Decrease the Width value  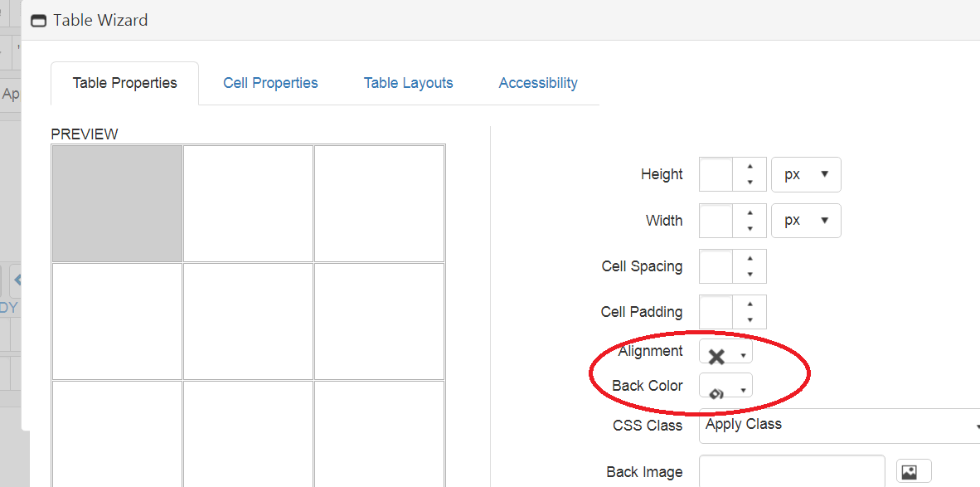coord(750,229)
